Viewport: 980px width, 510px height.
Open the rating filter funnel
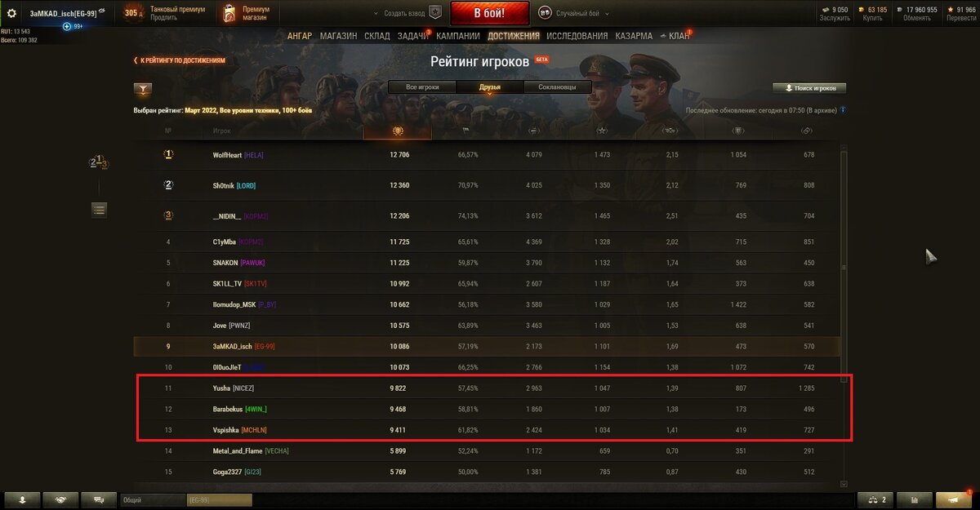tap(143, 90)
